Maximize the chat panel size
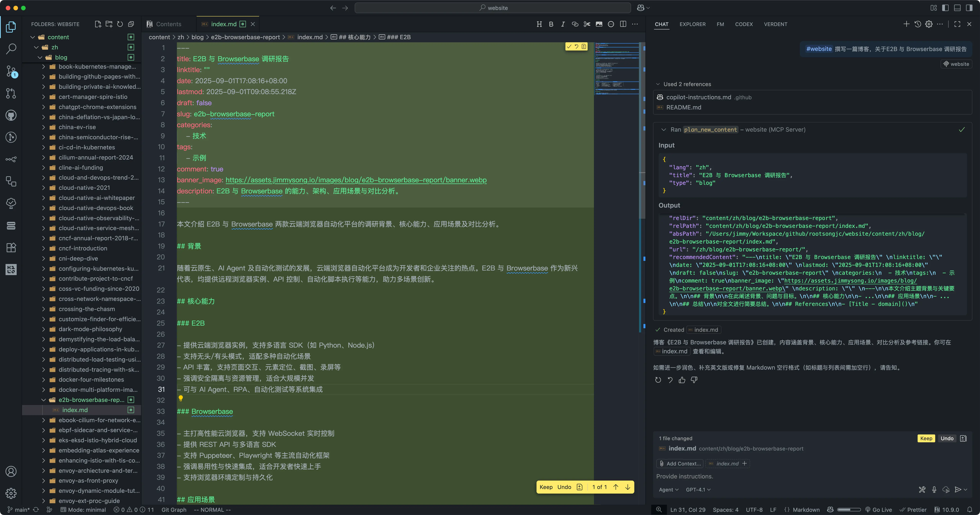The width and height of the screenshot is (980, 515). pyautogui.click(x=957, y=24)
